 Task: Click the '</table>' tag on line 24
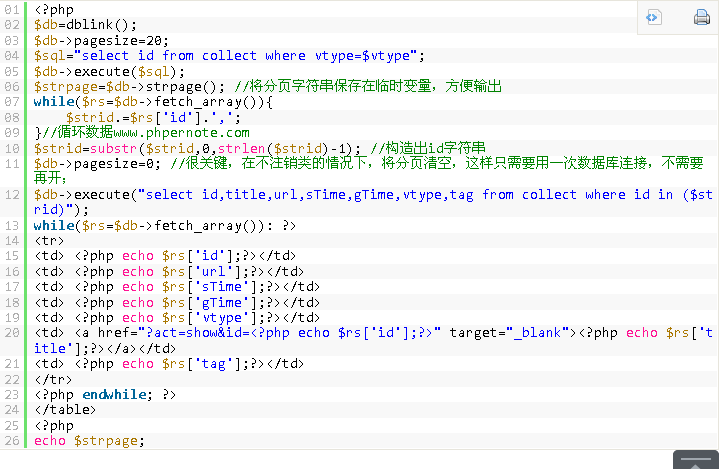coord(65,410)
